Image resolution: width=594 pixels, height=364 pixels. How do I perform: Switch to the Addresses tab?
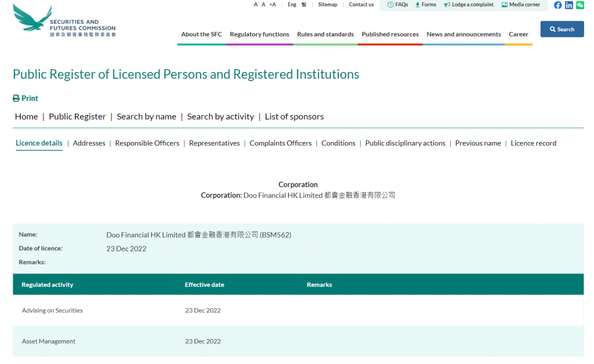[89, 143]
